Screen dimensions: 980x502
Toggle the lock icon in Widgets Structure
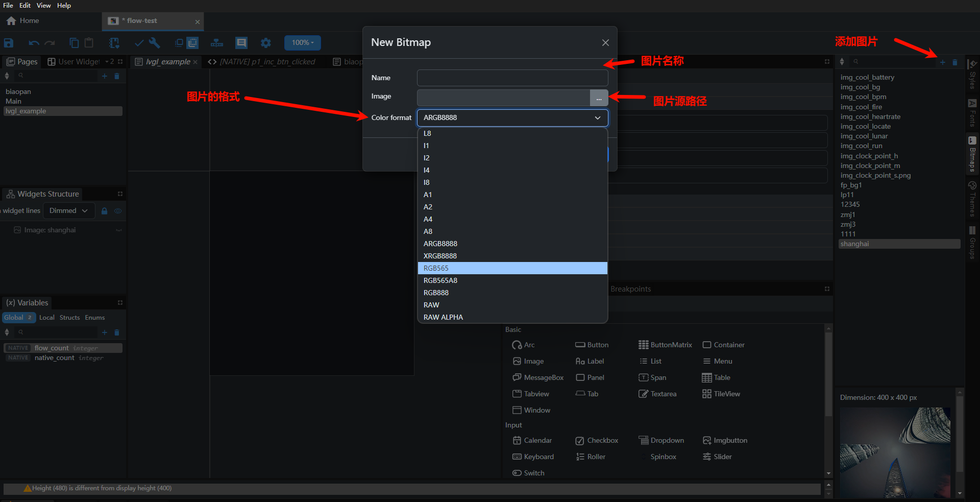point(104,211)
